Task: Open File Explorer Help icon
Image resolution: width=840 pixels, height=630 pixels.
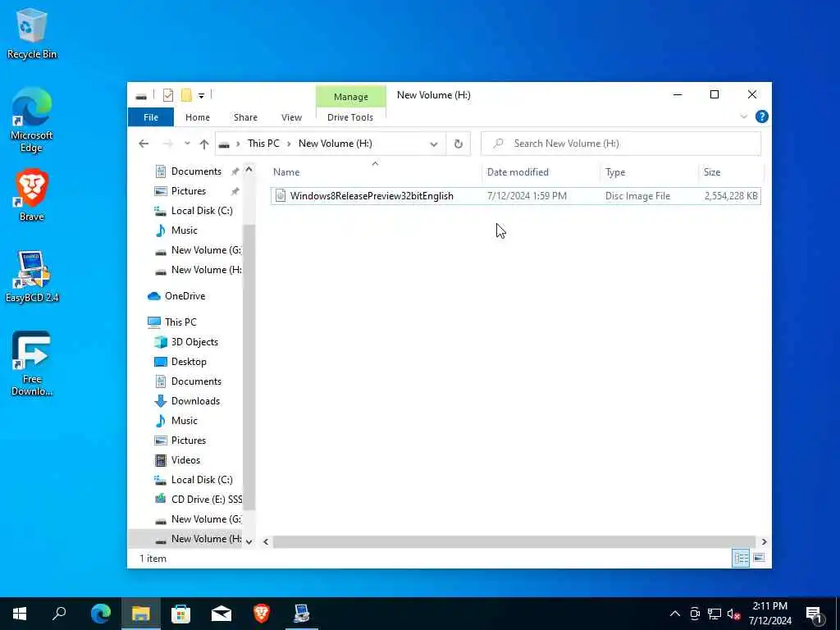Action: point(761,116)
